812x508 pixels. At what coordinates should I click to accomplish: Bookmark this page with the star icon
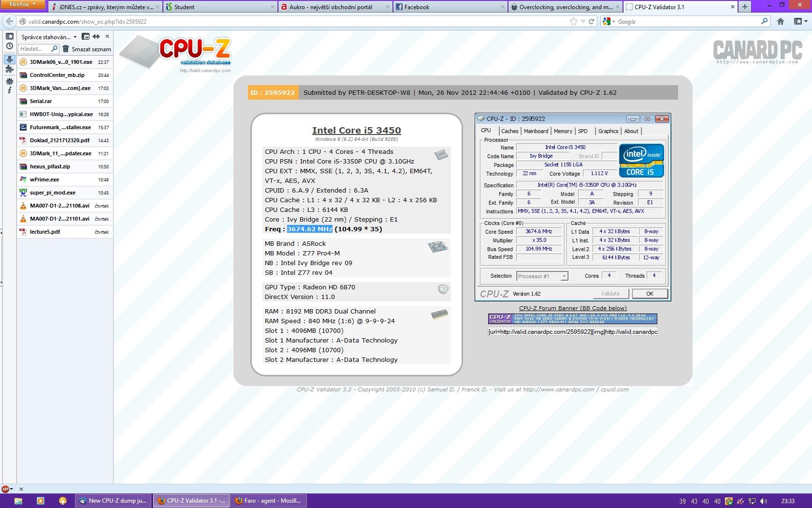tap(574, 21)
